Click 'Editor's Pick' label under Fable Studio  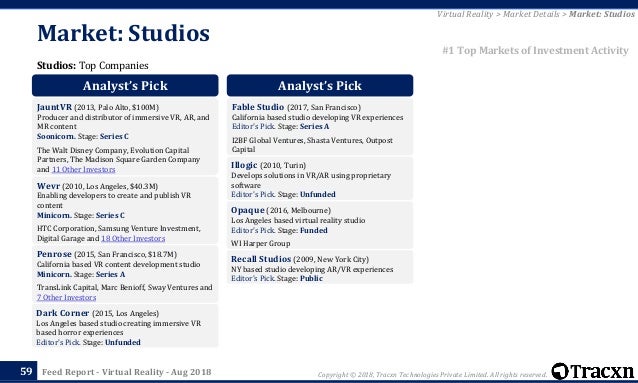pos(253,127)
